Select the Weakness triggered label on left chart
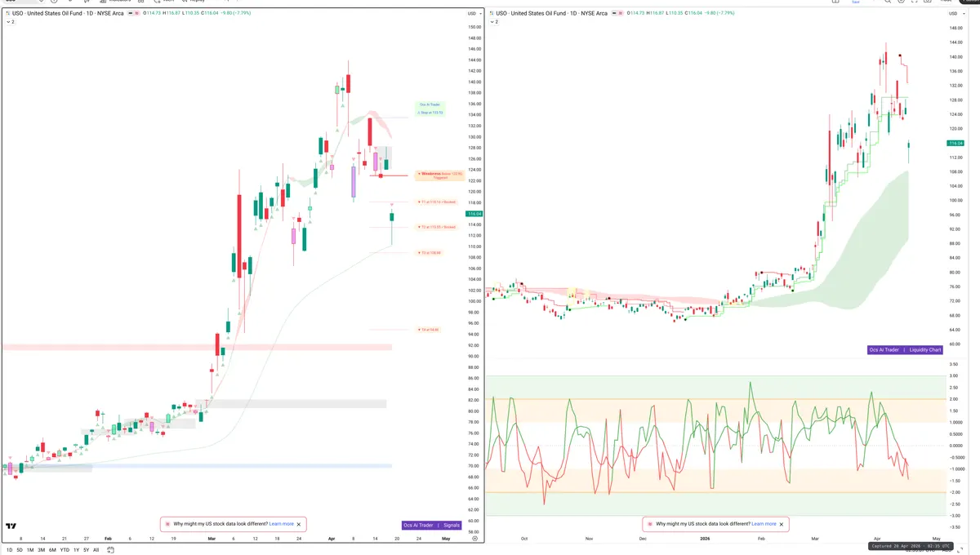This screenshot has width=980, height=555. coord(439,175)
